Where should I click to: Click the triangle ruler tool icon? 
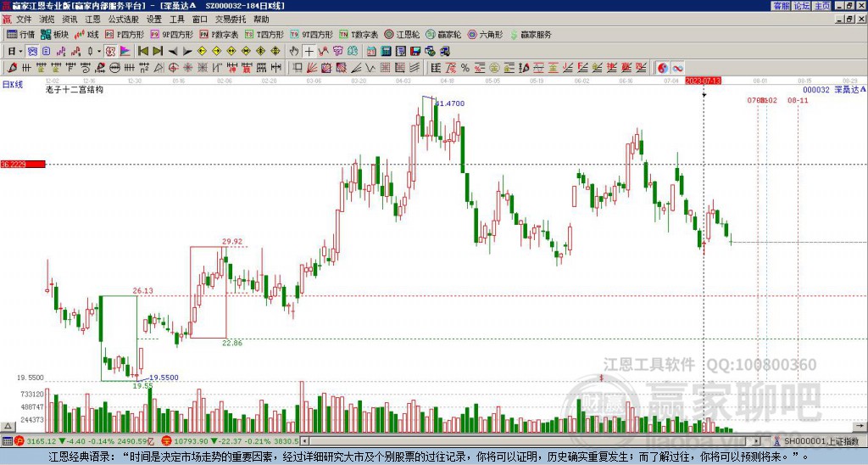click(x=159, y=68)
